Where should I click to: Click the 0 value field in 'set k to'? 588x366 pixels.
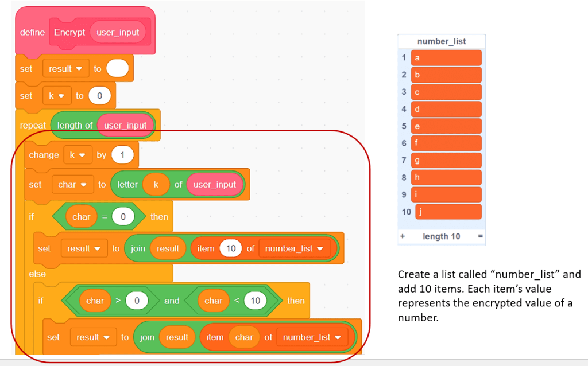99,96
